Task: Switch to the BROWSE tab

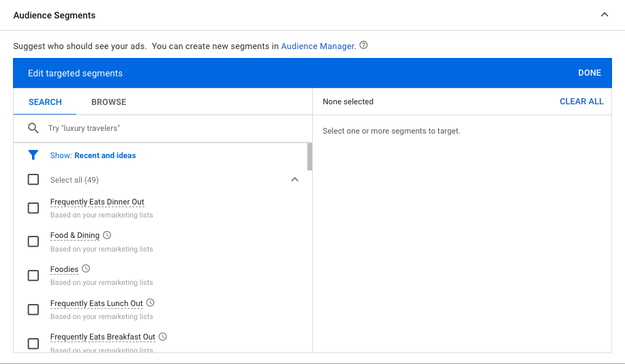Action: (109, 102)
